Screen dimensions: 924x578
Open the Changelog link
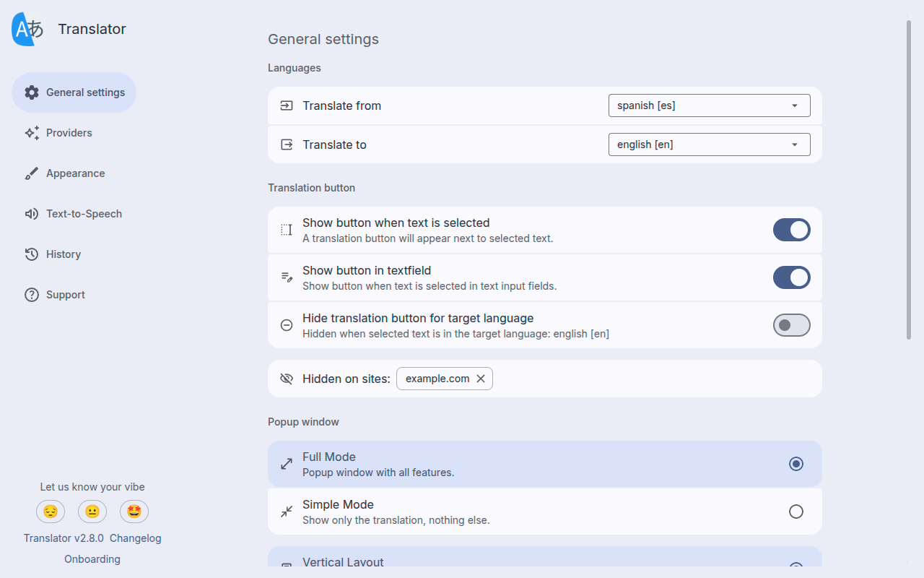click(x=136, y=538)
